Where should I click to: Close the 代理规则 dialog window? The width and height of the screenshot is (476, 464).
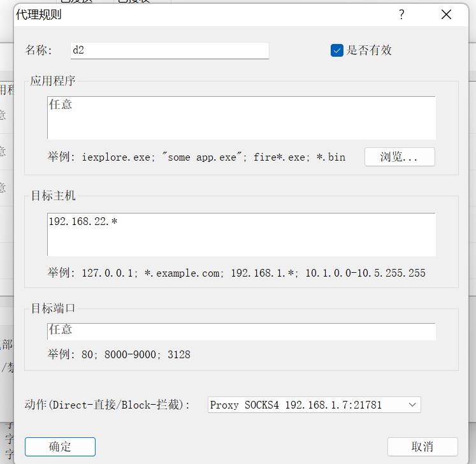(x=446, y=15)
